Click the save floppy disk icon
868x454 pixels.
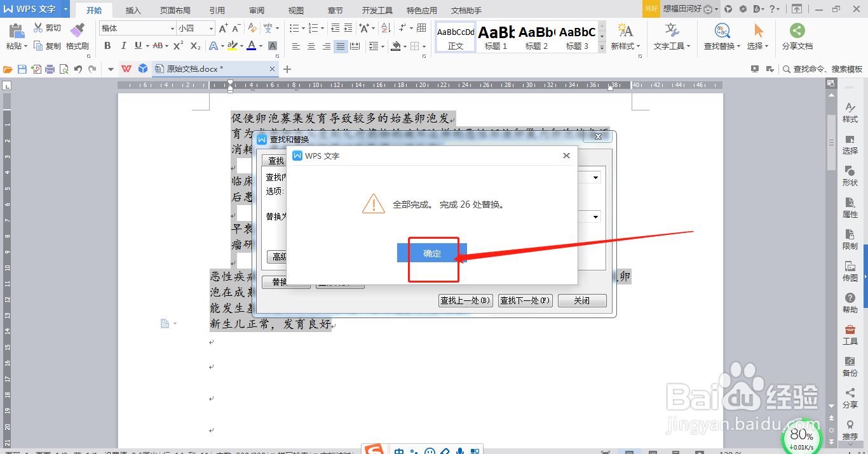point(22,69)
